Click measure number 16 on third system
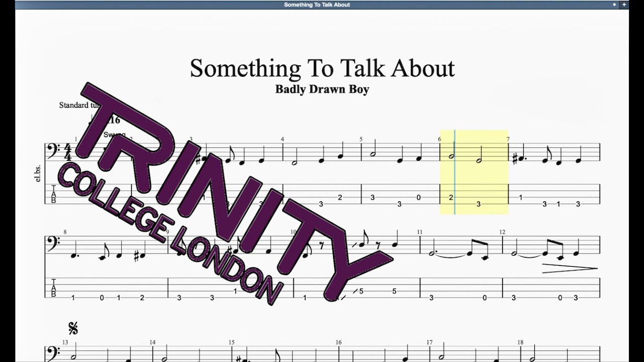The width and height of the screenshot is (644, 362). [x=339, y=342]
